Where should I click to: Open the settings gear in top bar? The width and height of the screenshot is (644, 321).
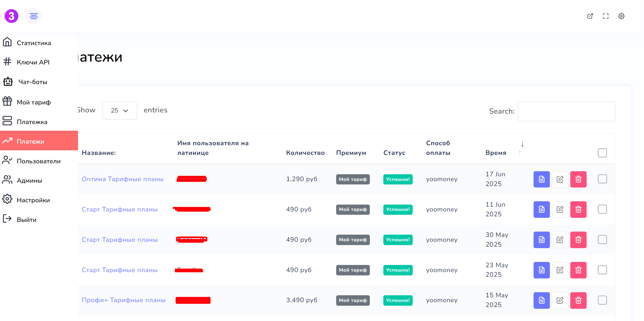pyautogui.click(x=621, y=16)
